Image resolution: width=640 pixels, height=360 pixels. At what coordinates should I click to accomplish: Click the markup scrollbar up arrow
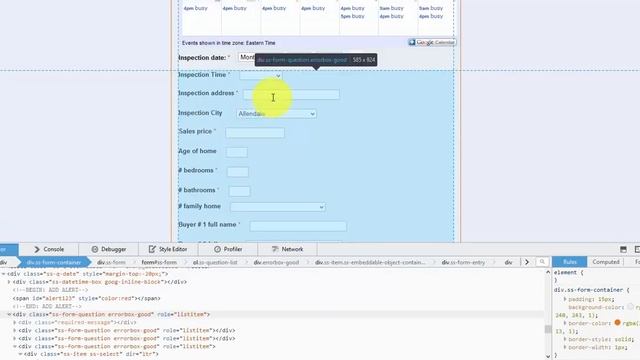pos(548,272)
